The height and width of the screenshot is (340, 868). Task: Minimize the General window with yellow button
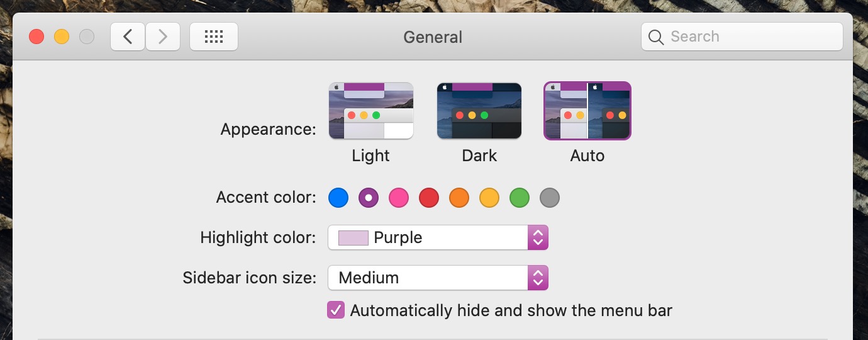point(62,37)
